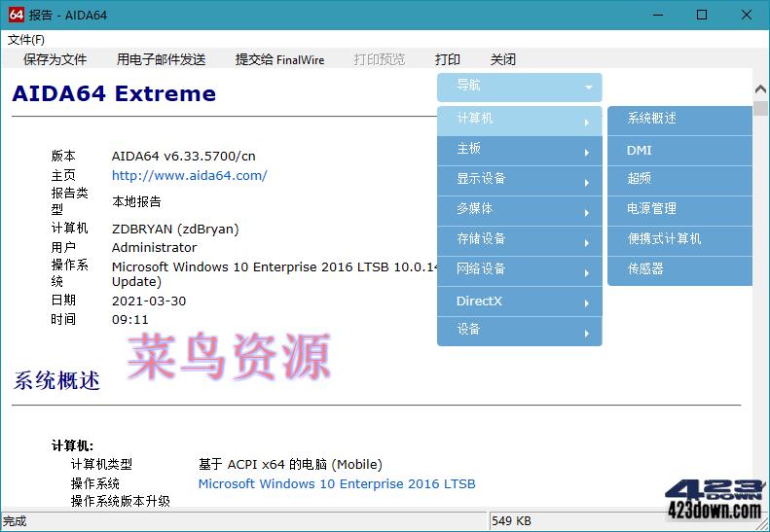The image size is (770, 532).
Task: Click the 本地报告 value
Action: tap(136, 201)
